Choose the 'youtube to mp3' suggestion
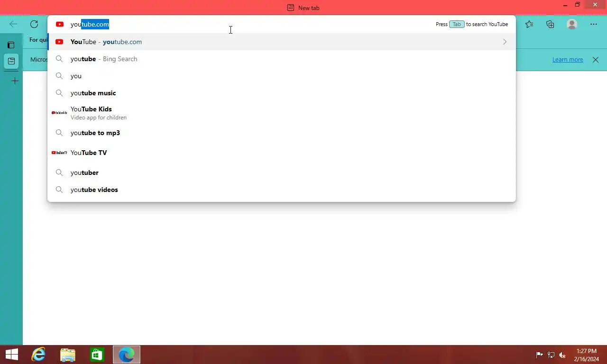Screen dimensions: 607x364 tap(282, 133)
